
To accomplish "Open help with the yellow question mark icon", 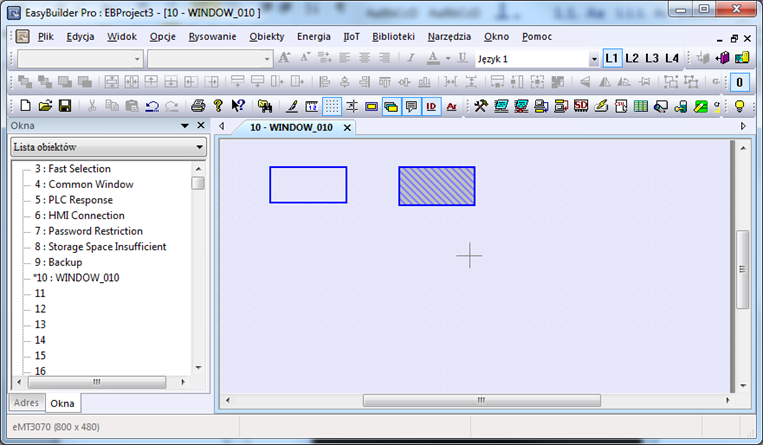I will point(218,106).
